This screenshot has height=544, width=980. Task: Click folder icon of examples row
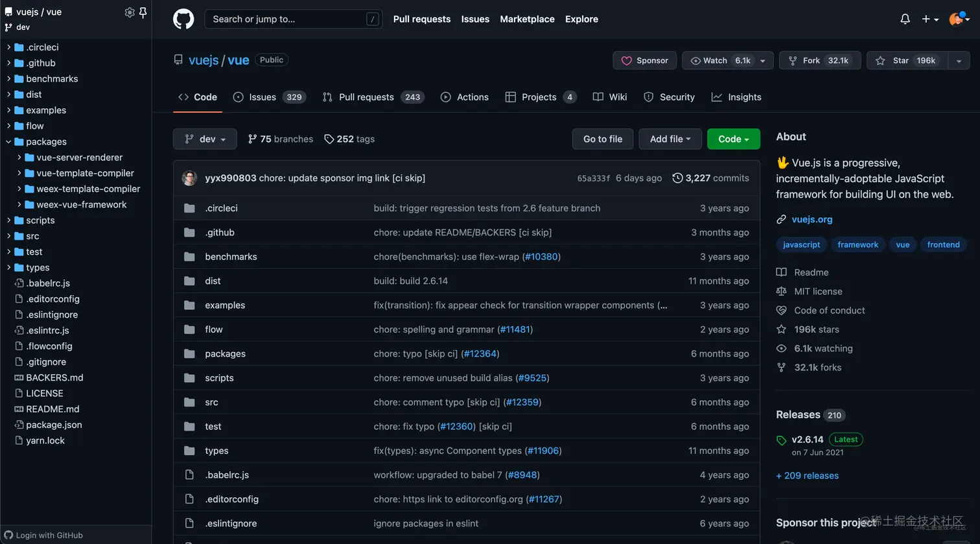189,305
